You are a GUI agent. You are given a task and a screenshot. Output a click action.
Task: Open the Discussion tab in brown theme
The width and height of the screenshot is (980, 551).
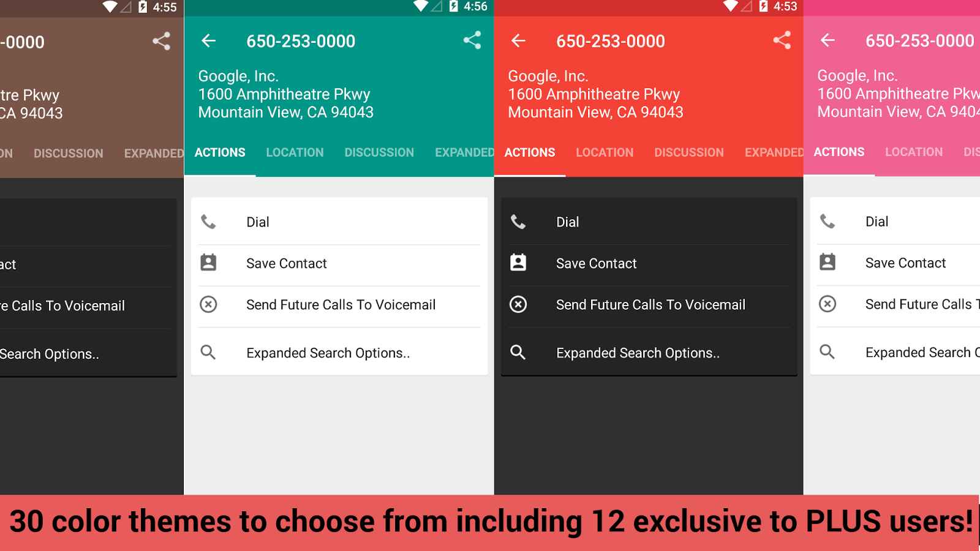coord(68,153)
